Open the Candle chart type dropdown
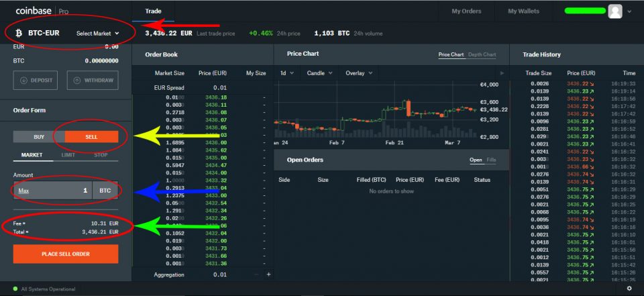This screenshot has width=644, height=296. (x=320, y=73)
